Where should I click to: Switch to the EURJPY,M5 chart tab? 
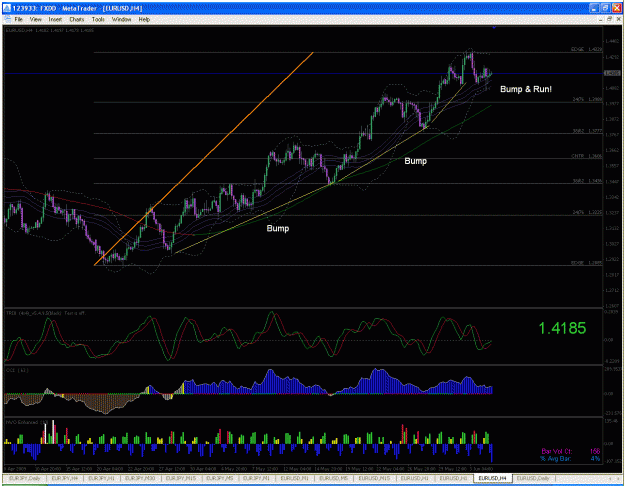[x=220, y=478]
